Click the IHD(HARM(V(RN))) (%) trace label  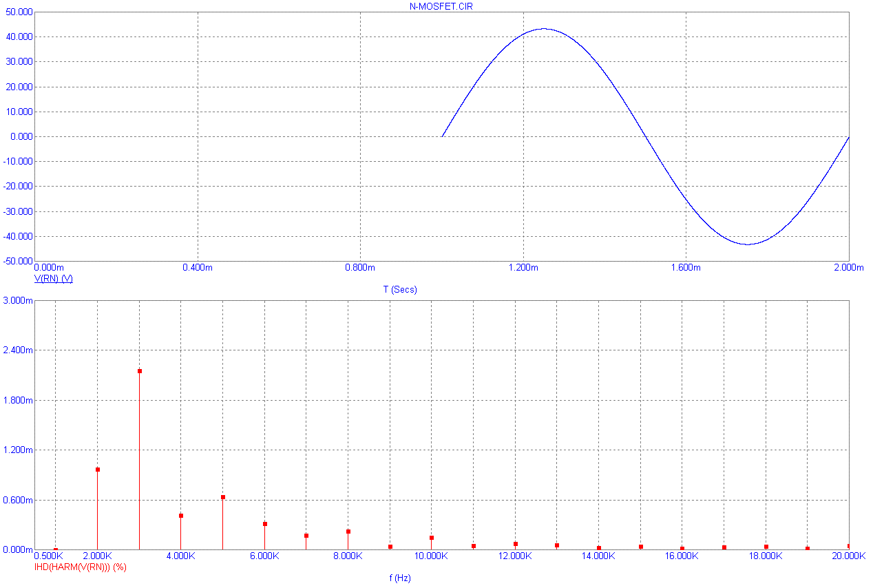pos(81,567)
